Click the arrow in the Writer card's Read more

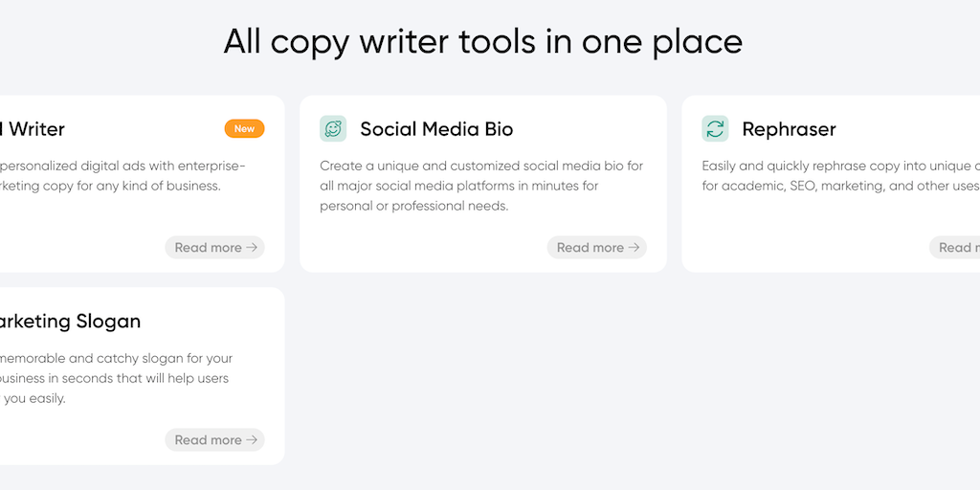[252, 248]
